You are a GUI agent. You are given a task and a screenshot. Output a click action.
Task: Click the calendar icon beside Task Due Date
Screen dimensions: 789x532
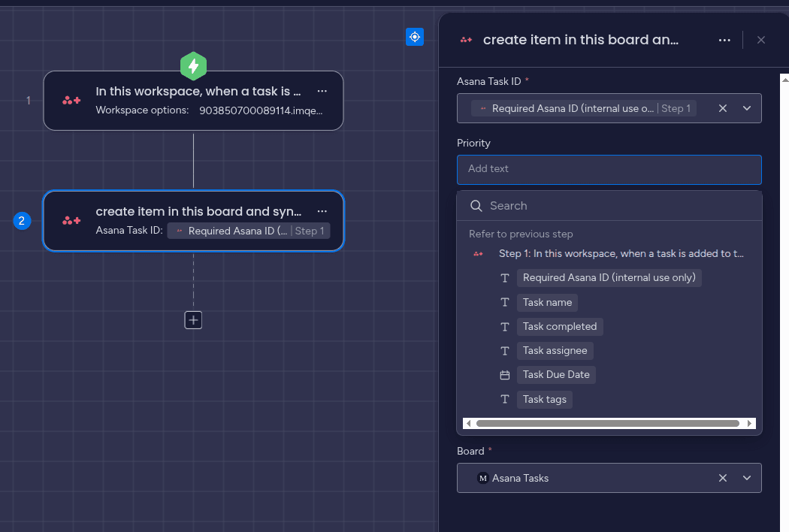point(505,374)
